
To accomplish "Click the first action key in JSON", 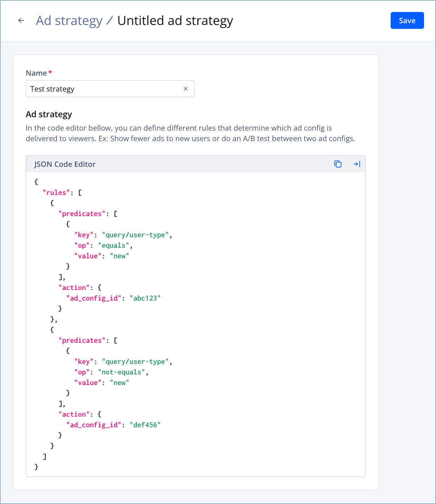I will pyautogui.click(x=74, y=287).
